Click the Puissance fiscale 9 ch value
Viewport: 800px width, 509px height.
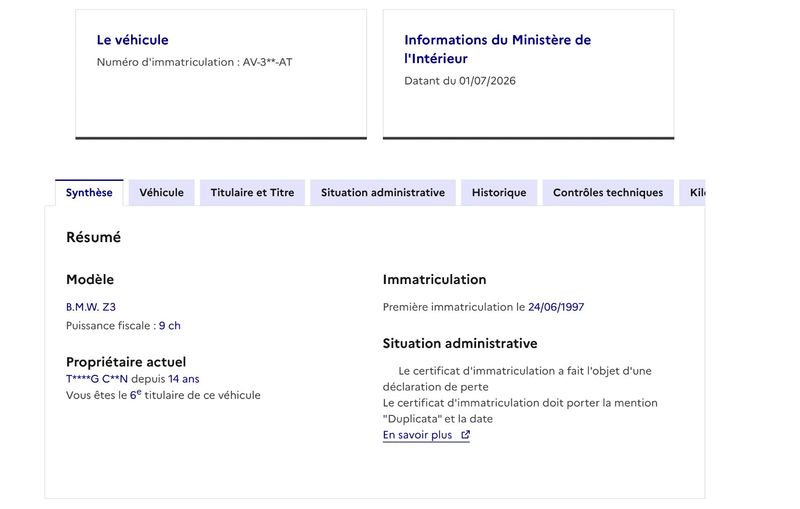pos(169,325)
